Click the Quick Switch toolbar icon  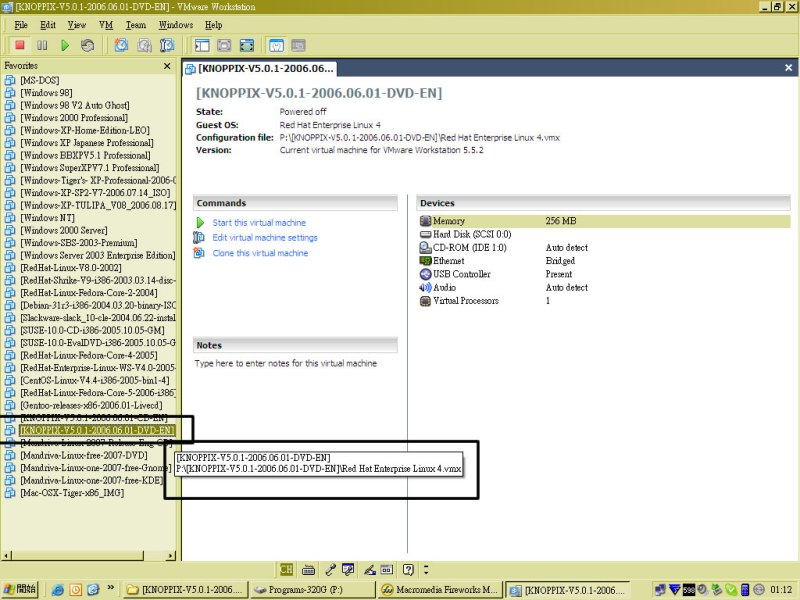coord(224,45)
